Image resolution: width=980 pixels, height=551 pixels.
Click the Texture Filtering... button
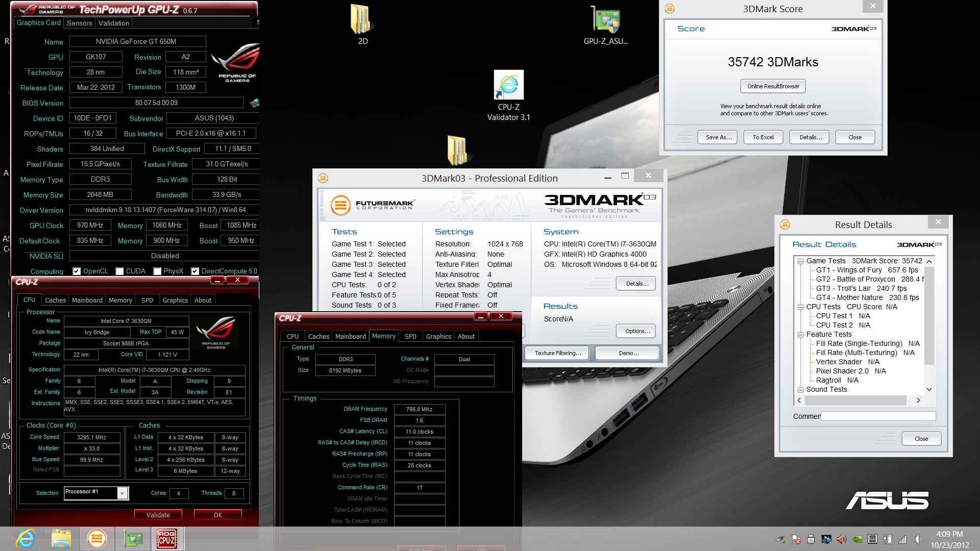click(557, 353)
